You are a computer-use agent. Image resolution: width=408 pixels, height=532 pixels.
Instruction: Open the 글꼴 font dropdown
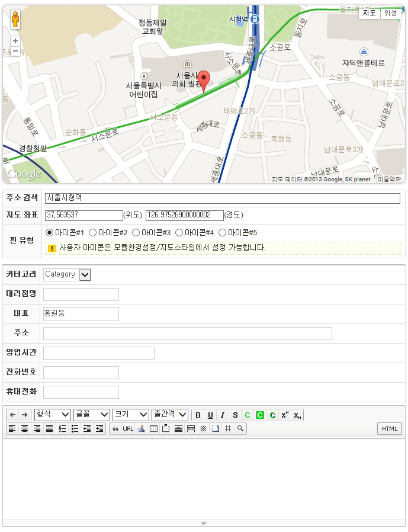click(x=92, y=415)
